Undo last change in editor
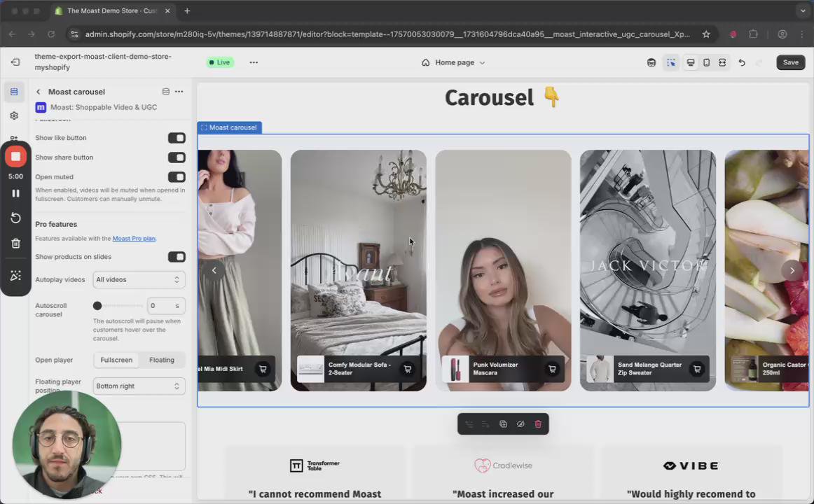This screenshot has width=814, height=504. coord(742,62)
